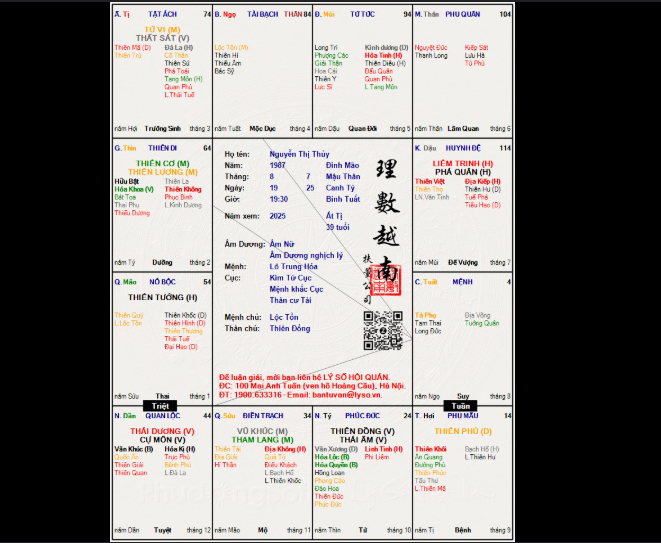Click the TỬ VI (M) main star
Viewport: 661px width, 543px height.
(162, 30)
